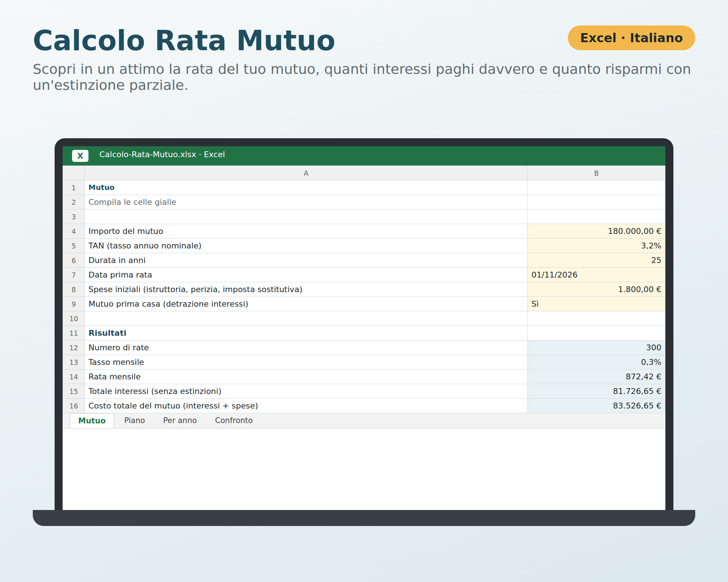The image size is (728, 582).
Task: Select row header 7
Action: tap(74, 275)
